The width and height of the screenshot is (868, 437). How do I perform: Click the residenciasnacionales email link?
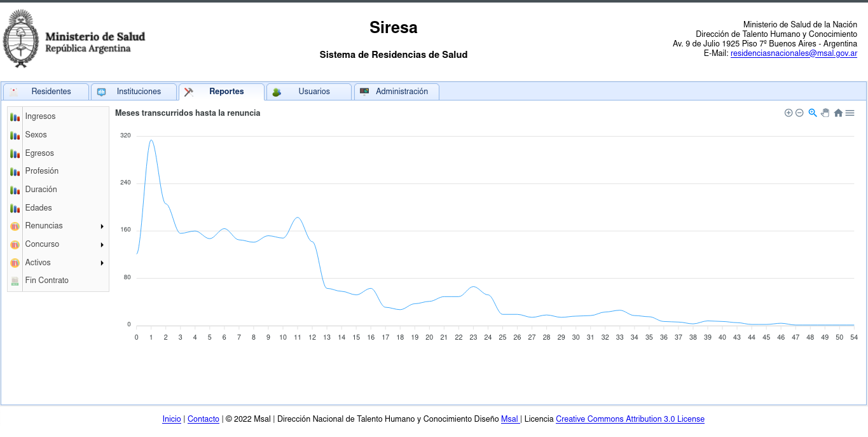pos(794,53)
